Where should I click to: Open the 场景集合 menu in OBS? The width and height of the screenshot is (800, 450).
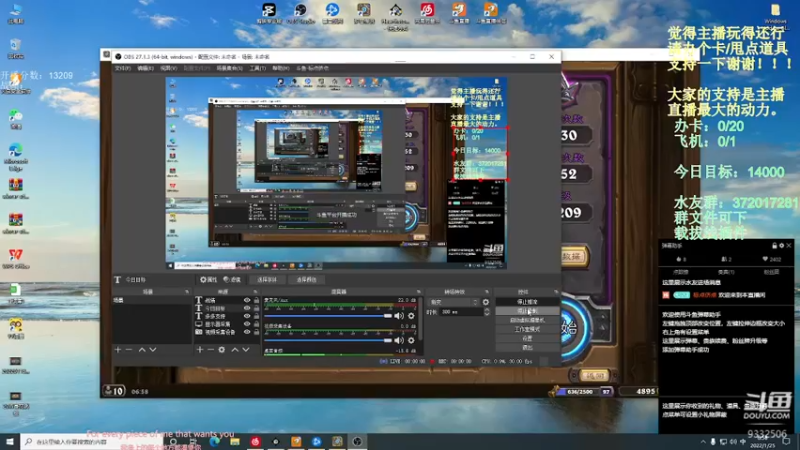pos(229,68)
